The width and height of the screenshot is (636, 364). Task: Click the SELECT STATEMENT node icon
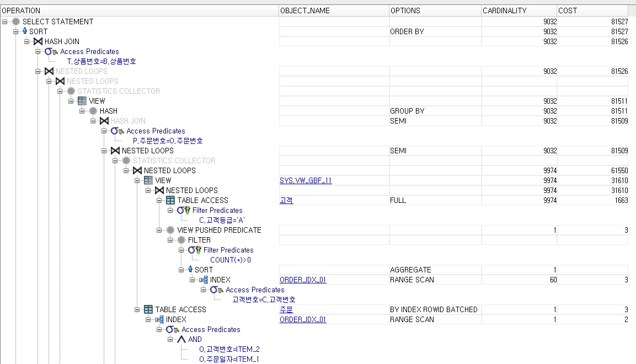tap(16, 22)
